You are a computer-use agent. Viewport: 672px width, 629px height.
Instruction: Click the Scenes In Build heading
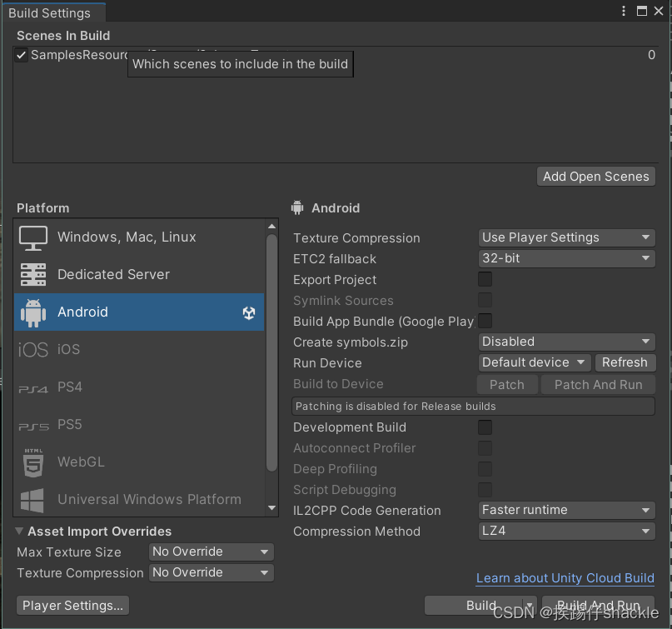pos(63,36)
